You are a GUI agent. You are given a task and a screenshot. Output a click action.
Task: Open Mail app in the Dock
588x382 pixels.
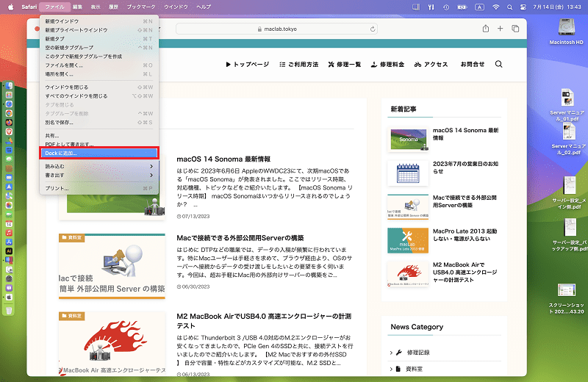click(9, 177)
